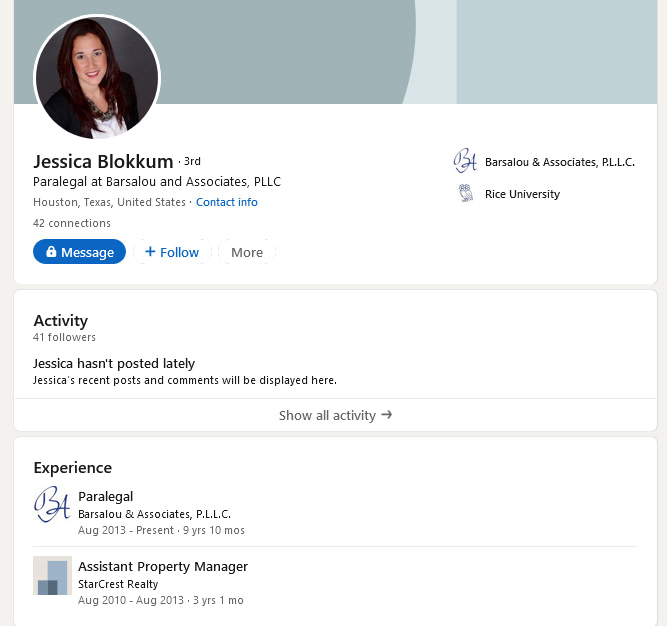Click the Rice University owl logo
667x626 pixels.
466,193
